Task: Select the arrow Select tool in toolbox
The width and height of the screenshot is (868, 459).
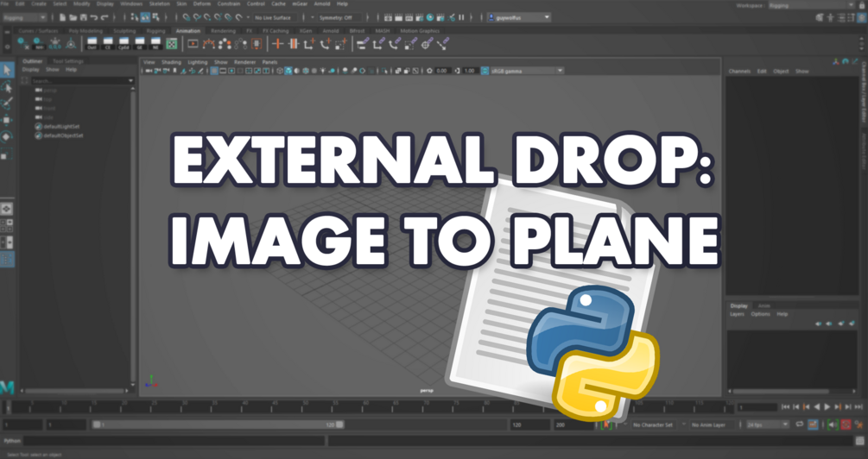Action: [x=7, y=70]
